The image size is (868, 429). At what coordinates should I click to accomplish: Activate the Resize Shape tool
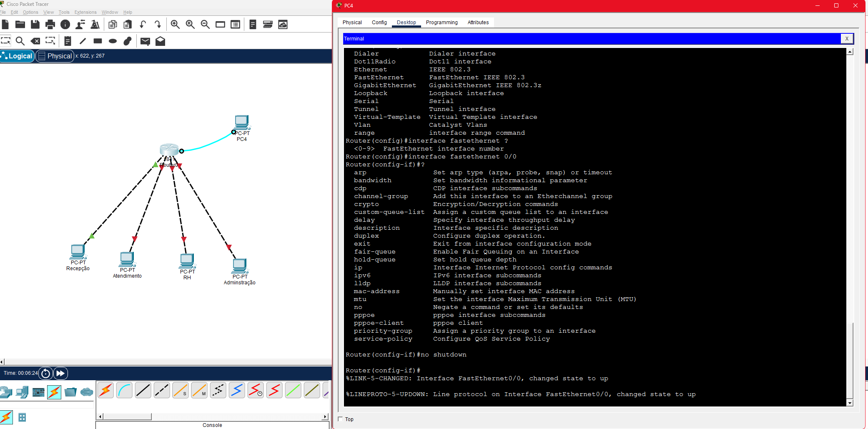click(x=50, y=41)
